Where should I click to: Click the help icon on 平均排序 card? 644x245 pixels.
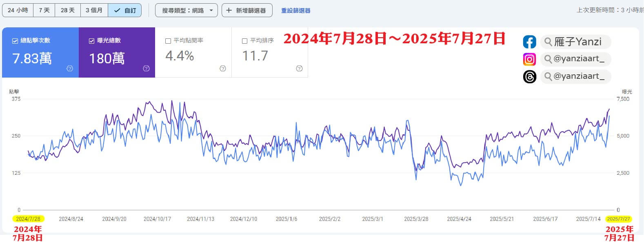299,69
